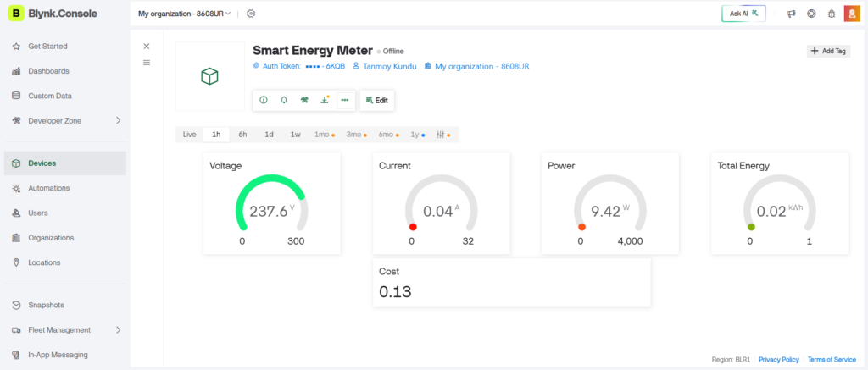Viewport: 868px width, 370px height.
Task: Click the Current gauge
Action: click(441, 203)
